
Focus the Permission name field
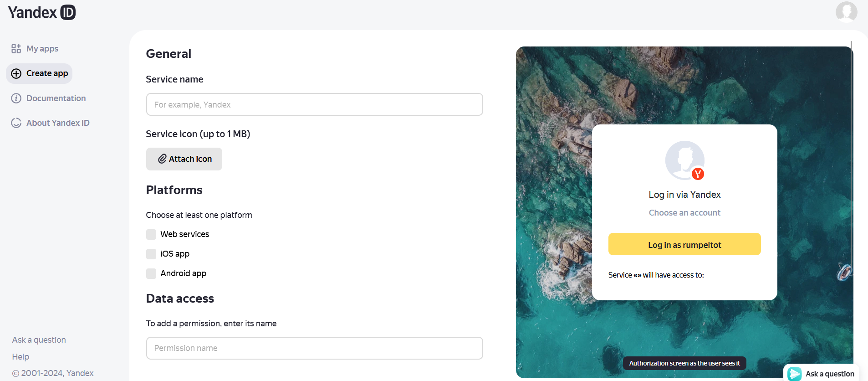(315, 348)
